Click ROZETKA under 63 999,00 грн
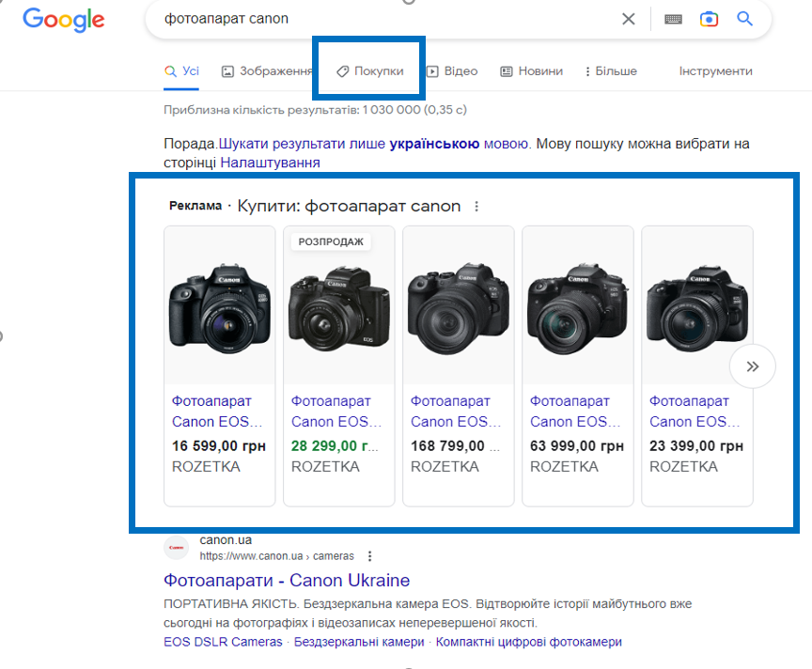 [564, 467]
